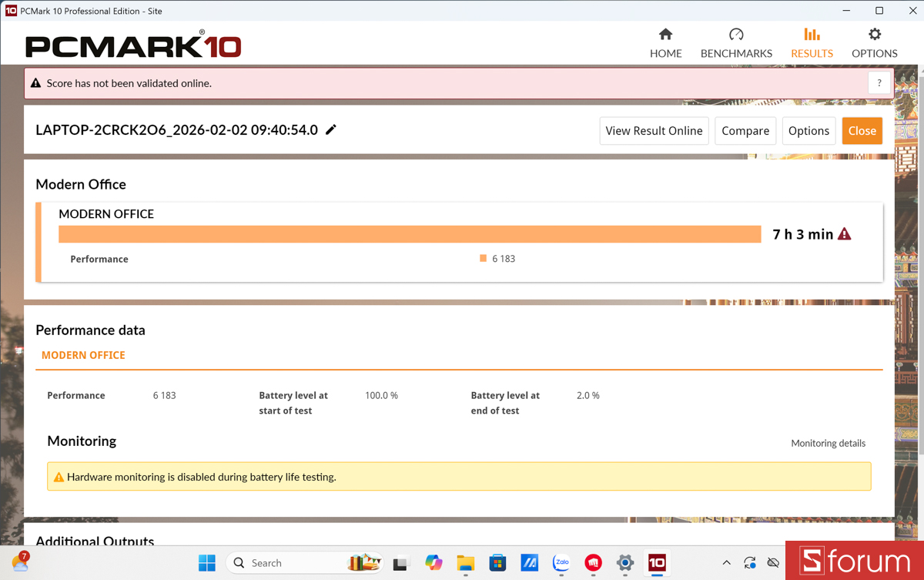The image size is (924, 580).
Task: Click the 6 183 performance legend square
Action: tap(483, 259)
